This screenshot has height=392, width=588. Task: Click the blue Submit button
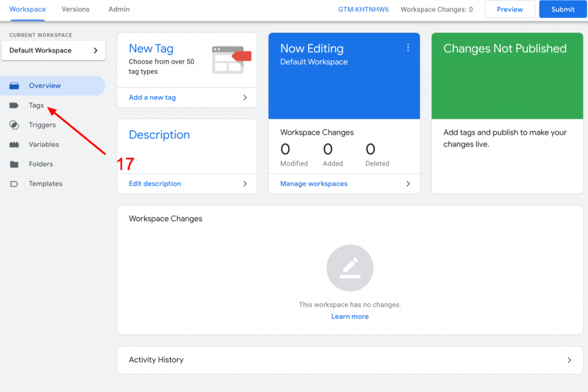pyautogui.click(x=563, y=9)
